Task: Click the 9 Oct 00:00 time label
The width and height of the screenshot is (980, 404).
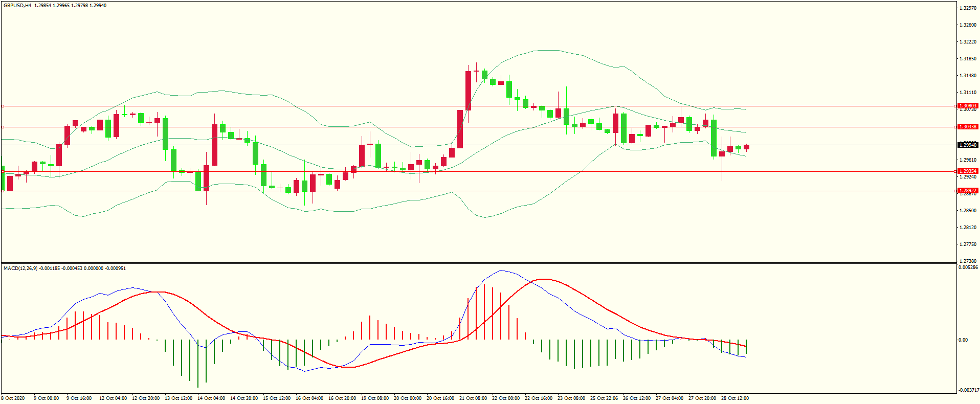Action: (47, 398)
